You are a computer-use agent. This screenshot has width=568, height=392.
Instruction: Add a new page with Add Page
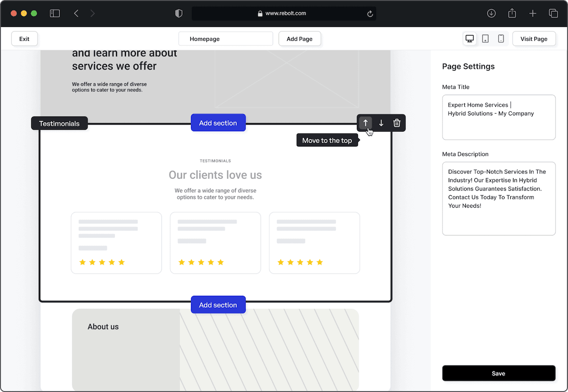(300, 38)
